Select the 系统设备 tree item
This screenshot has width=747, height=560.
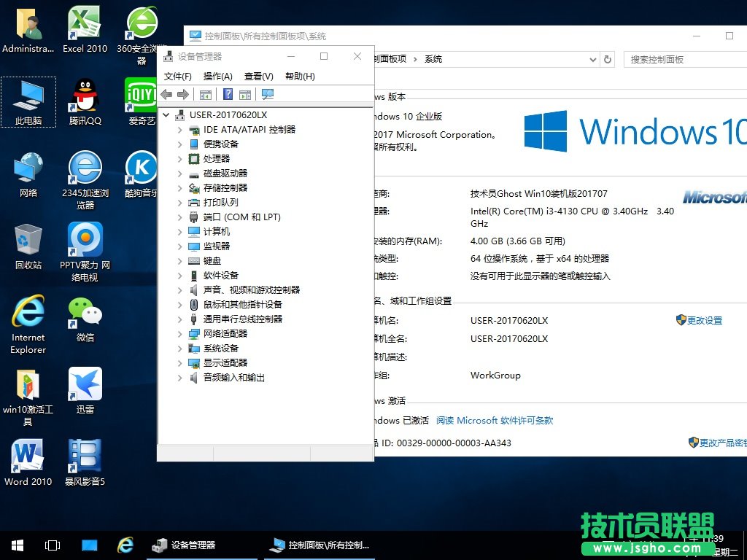coord(220,348)
